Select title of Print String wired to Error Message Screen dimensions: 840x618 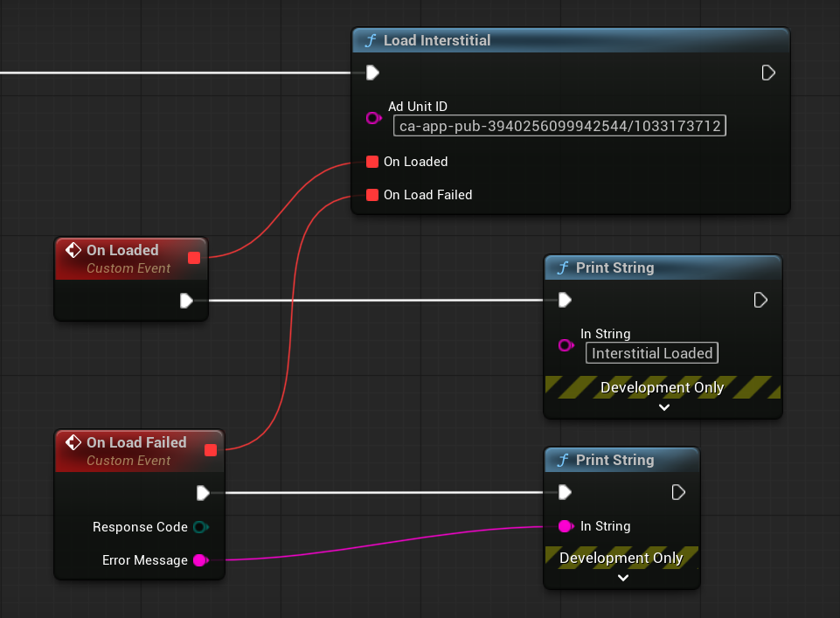pos(615,460)
